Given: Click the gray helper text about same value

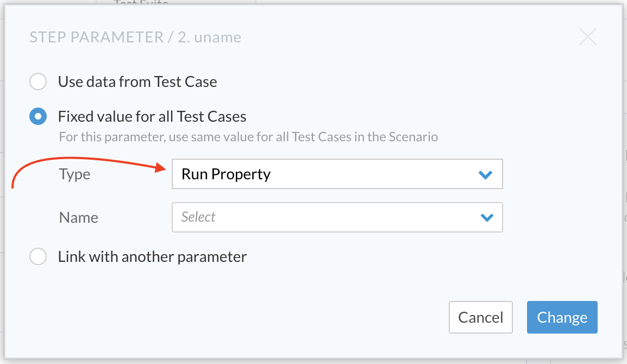Looking at the screenshot, I should click(248, 137).
